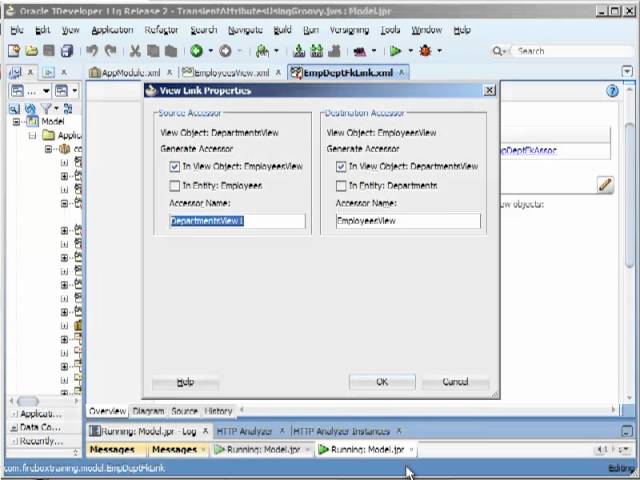Click the Refresh icon in the navigator
Image resolution: width=640 pixels, height=480 pixels.
[30, 109]
